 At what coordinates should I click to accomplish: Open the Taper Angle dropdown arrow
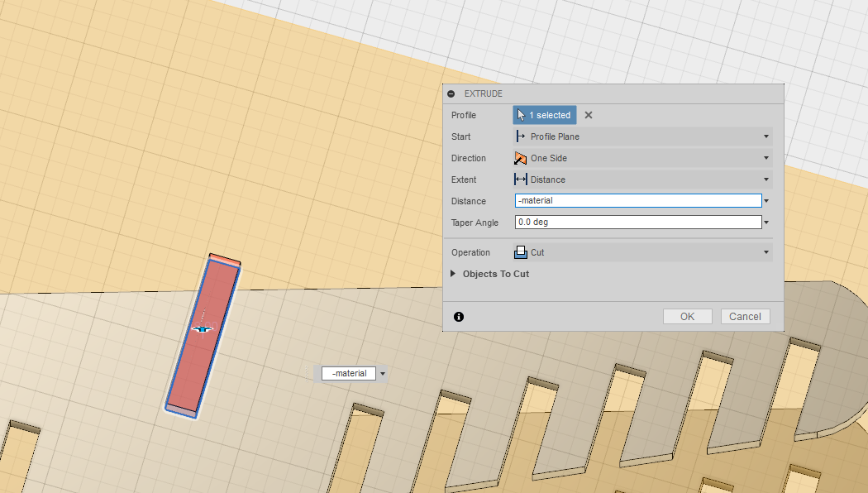tap(766, 223)
